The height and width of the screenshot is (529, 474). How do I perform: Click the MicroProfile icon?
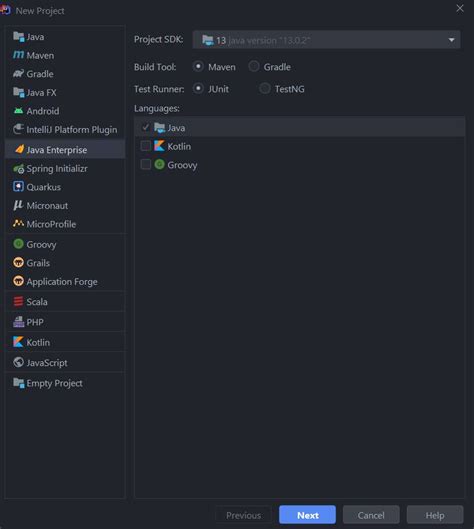[19, 223]
